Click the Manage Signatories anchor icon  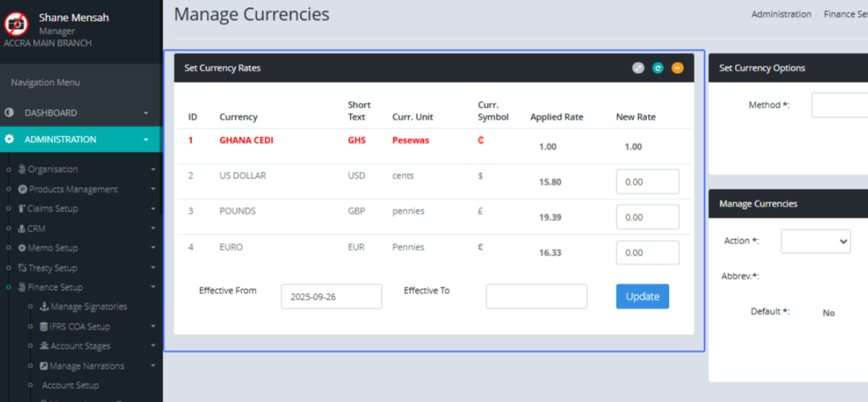[x=44, y=307]
